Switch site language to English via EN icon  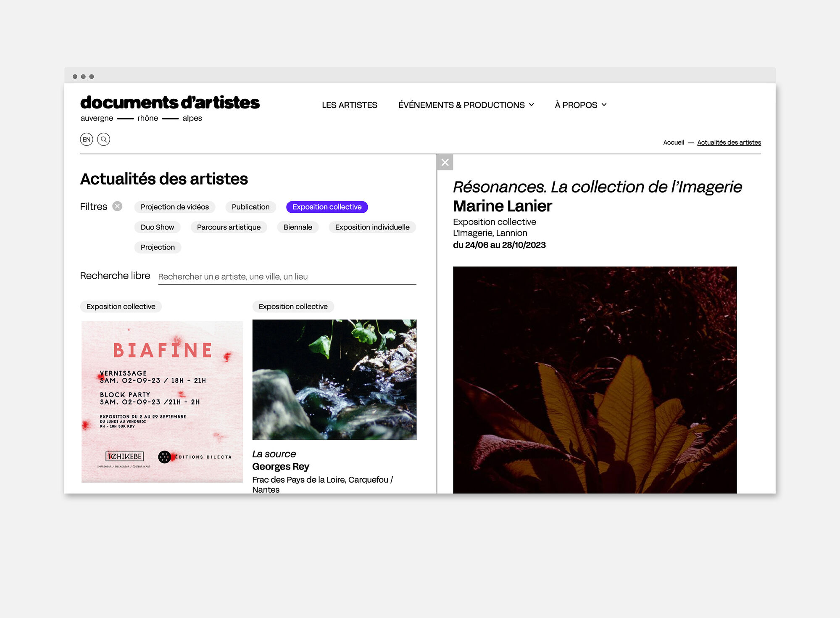pyautogui.click(x=86, y=139)
